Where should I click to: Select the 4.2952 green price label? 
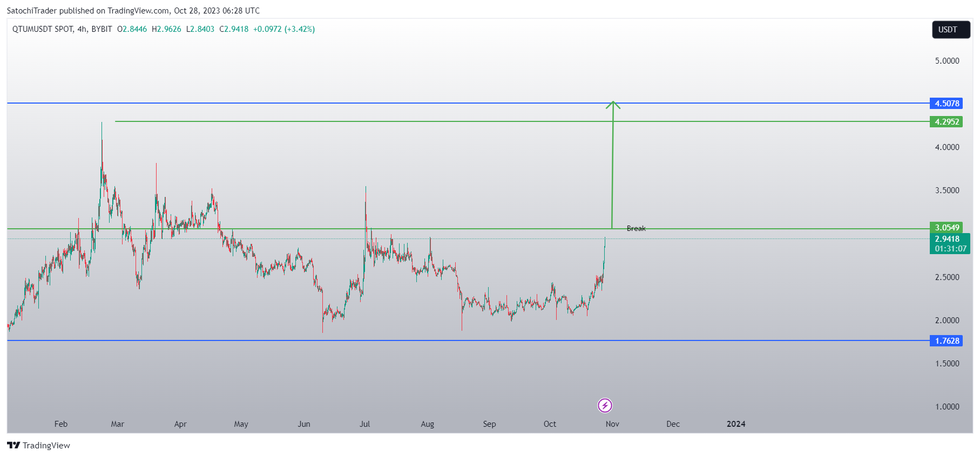[946, 121]
